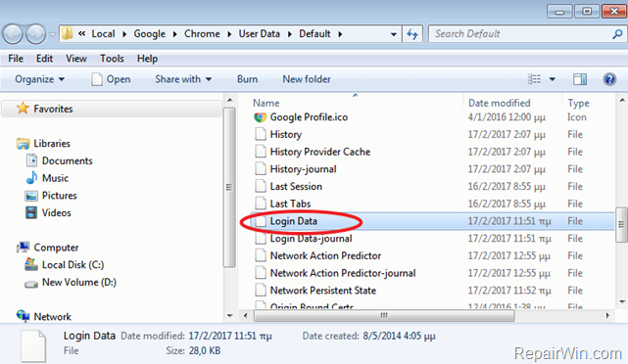The width and height of the screenshot is (628, 364).
Task: Click New folder in the toolbar
Action: [x=307, y=79]
